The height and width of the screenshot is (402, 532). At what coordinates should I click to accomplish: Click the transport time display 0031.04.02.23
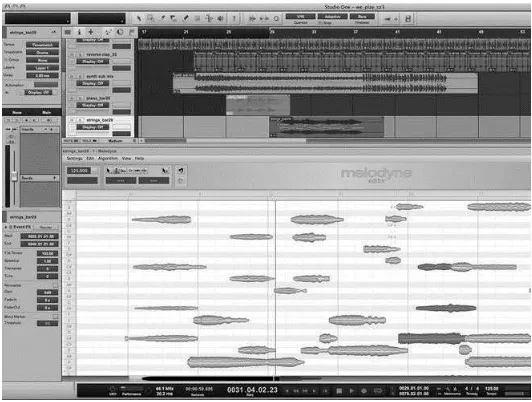click(252, 390)
